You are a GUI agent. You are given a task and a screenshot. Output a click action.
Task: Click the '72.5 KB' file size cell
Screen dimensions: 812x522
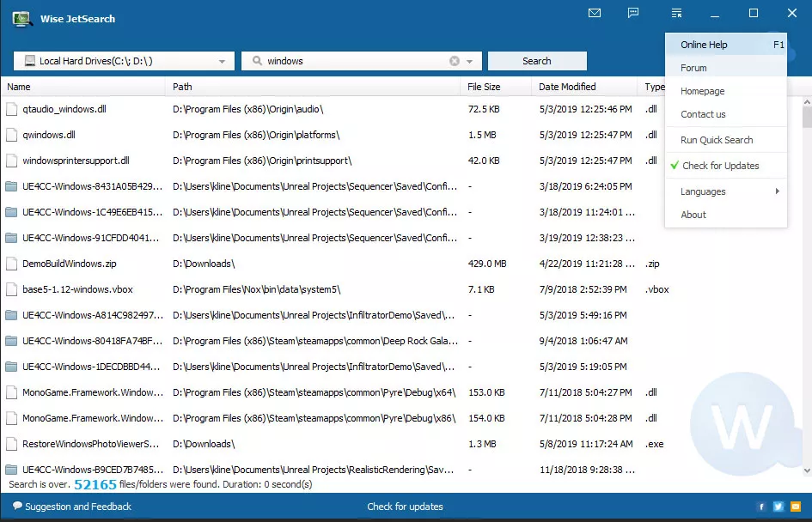(484, 109)
